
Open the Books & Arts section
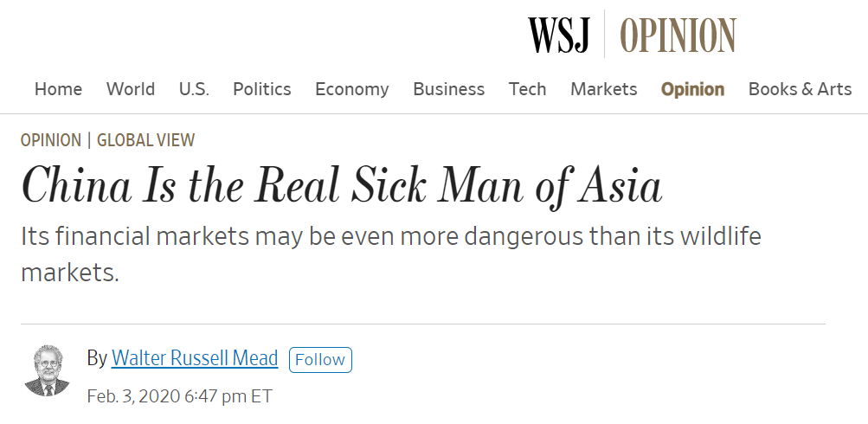(800, 89)
